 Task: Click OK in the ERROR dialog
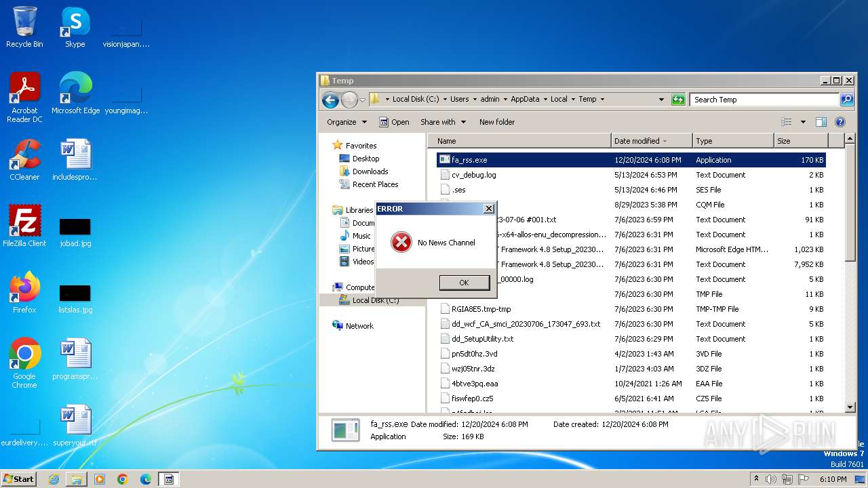[464, 283]
